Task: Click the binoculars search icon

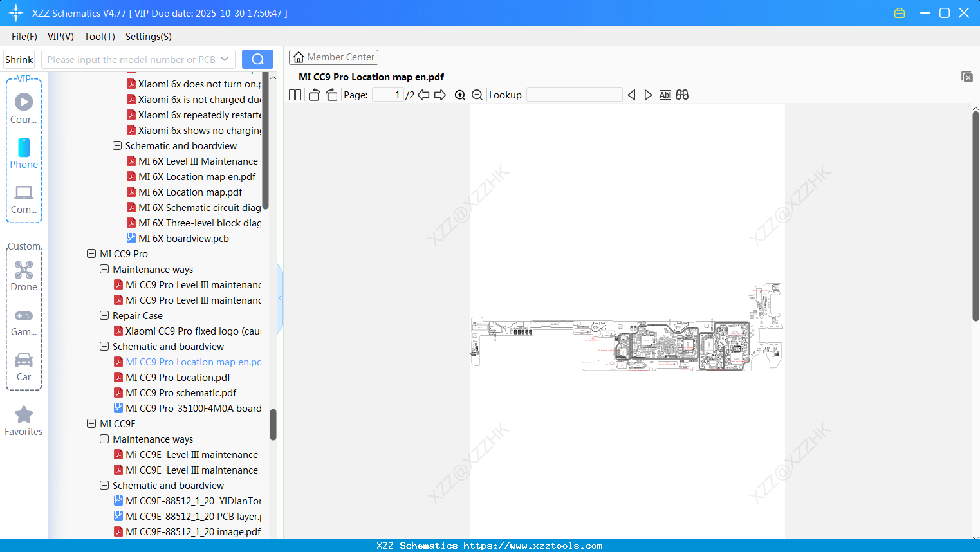Action: [x=682, y=95]
